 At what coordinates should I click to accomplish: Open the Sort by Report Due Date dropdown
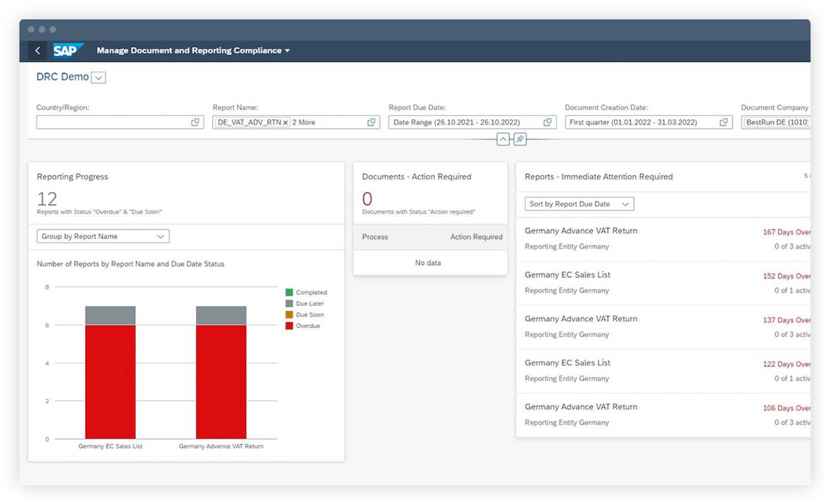[x=624, y=204]
